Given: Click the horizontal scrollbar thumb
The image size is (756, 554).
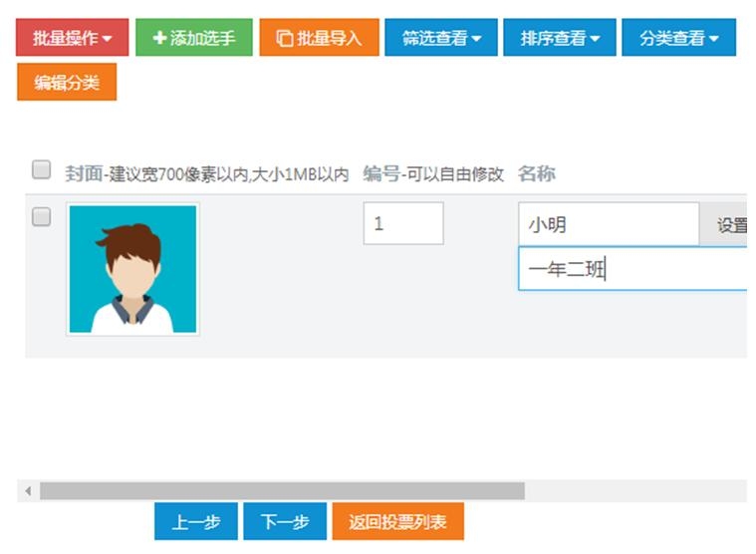Looking at the screenshot, I should (282, 491).
